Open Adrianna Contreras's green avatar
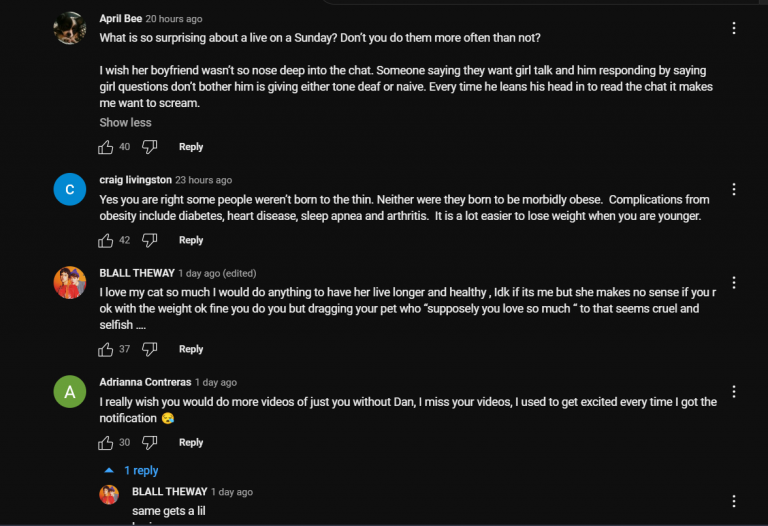This screenshot has width=768, height=526. point(70,392)
